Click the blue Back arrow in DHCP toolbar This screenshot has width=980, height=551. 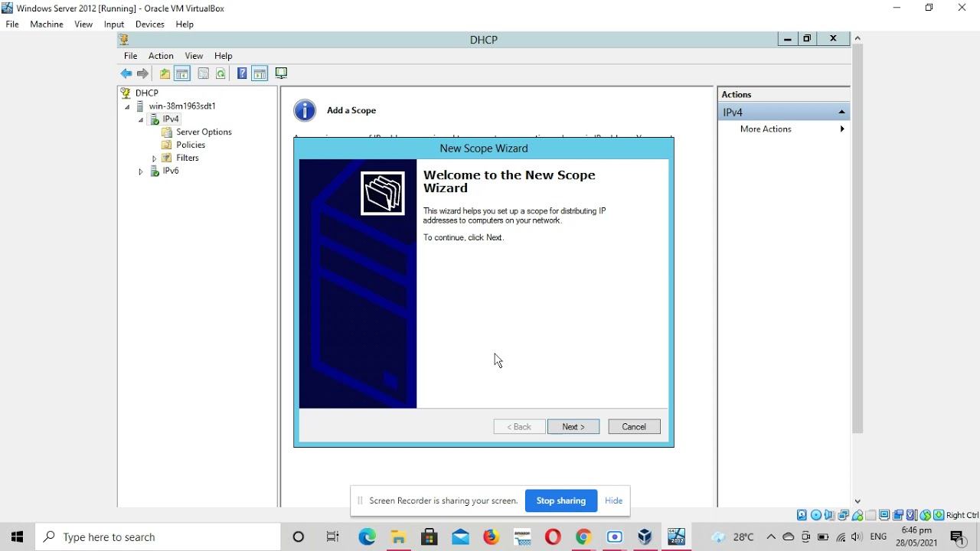pos(126,73)
